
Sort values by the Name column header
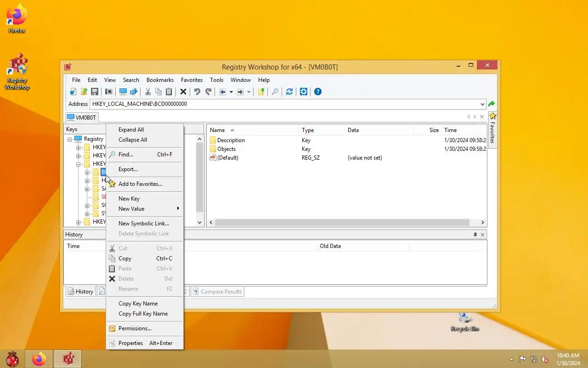pos(253,130)
